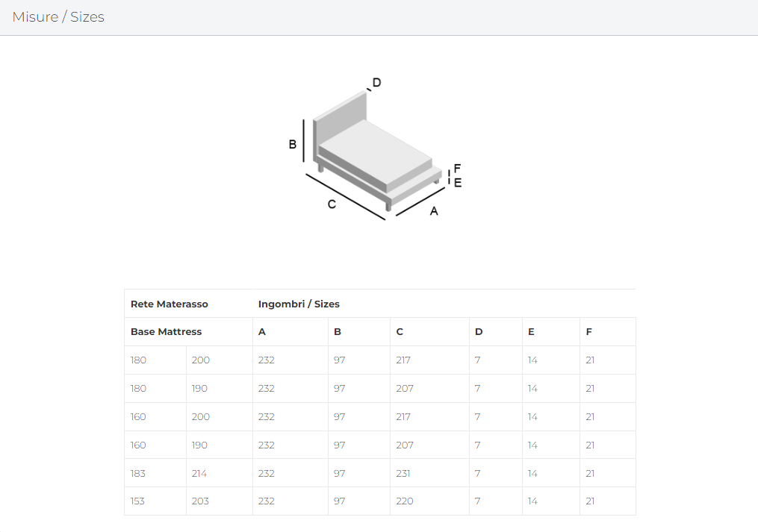The height and width of the screenshot is (532, 758).
Task: Click label B on the bed diagram
Action: click(293, 144)
